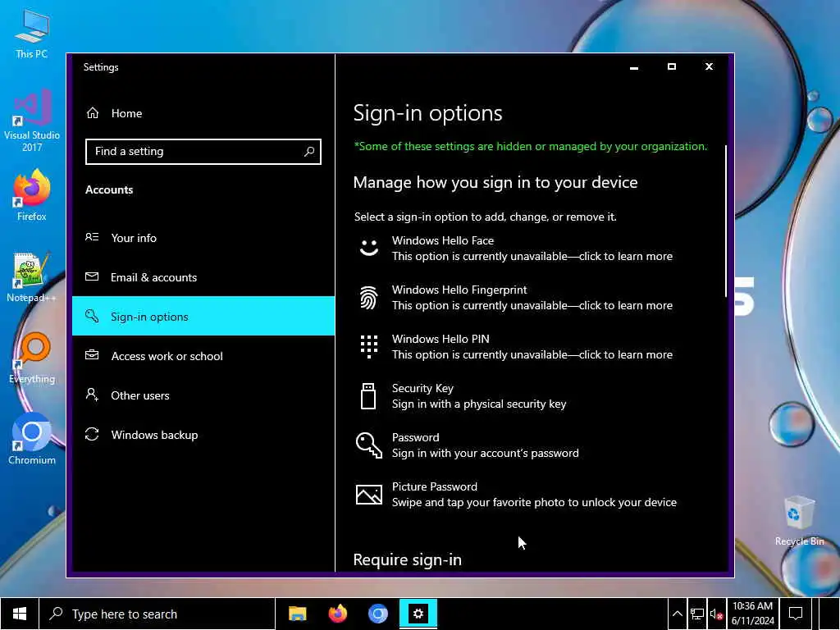Click the search magnifier in Find a setting

tap(309, 152)
